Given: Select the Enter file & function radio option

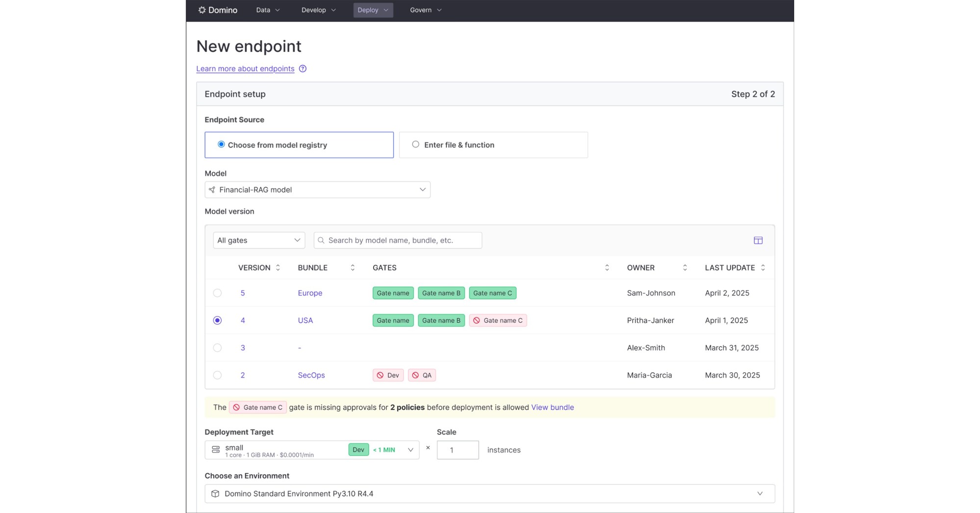Looking at the screenshot, I should 416,145.
